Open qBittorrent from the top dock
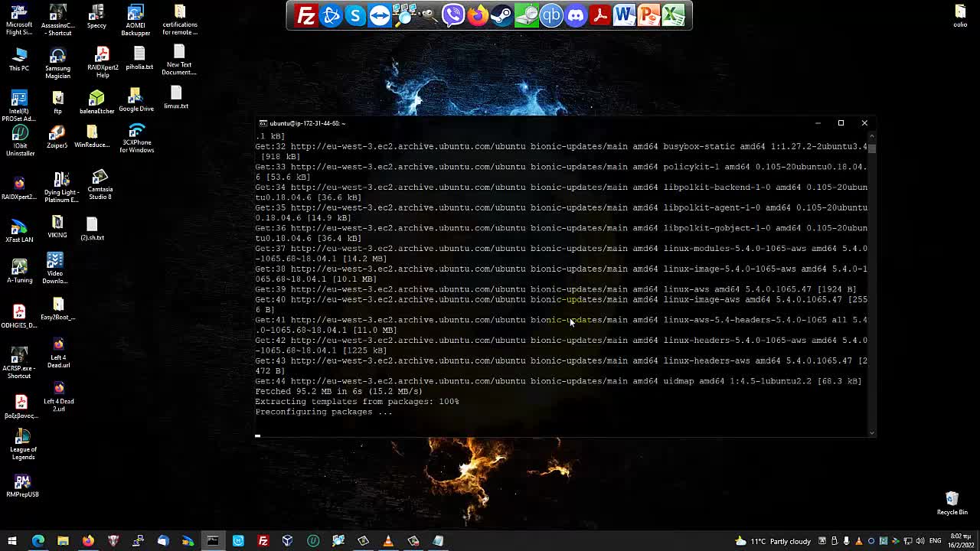The image size is (980, 551). [x=551, y=15]
